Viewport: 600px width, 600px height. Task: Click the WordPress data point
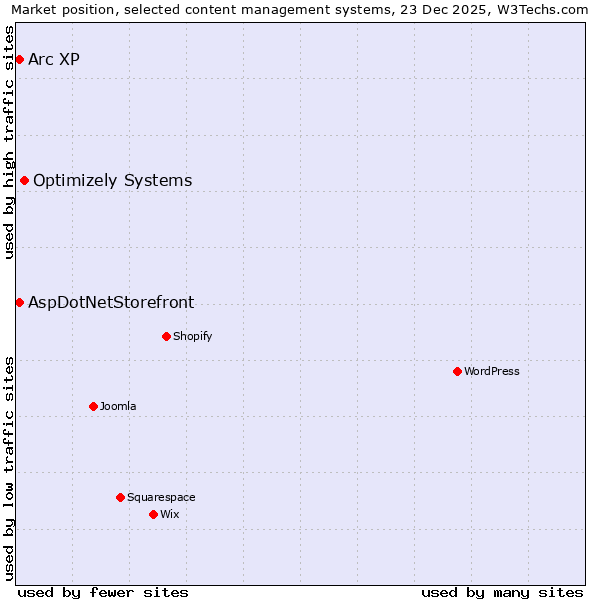(x=457, y=372)
